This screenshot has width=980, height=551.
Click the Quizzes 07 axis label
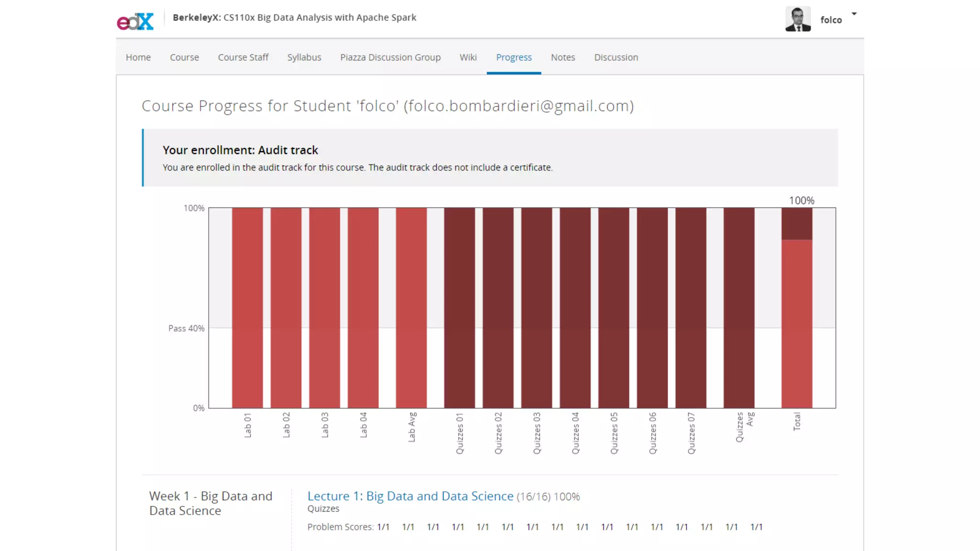click(x=691, y=433)
